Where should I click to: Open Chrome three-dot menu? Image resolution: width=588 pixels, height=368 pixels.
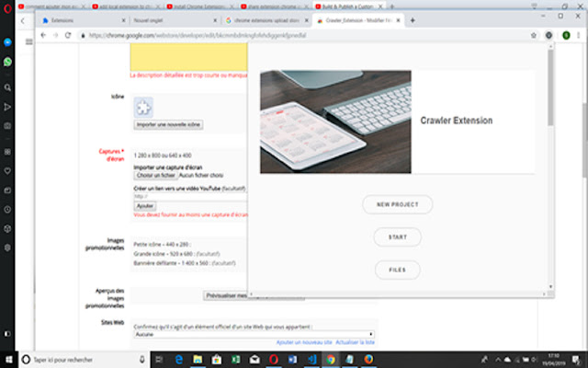(x=579, y=35)
